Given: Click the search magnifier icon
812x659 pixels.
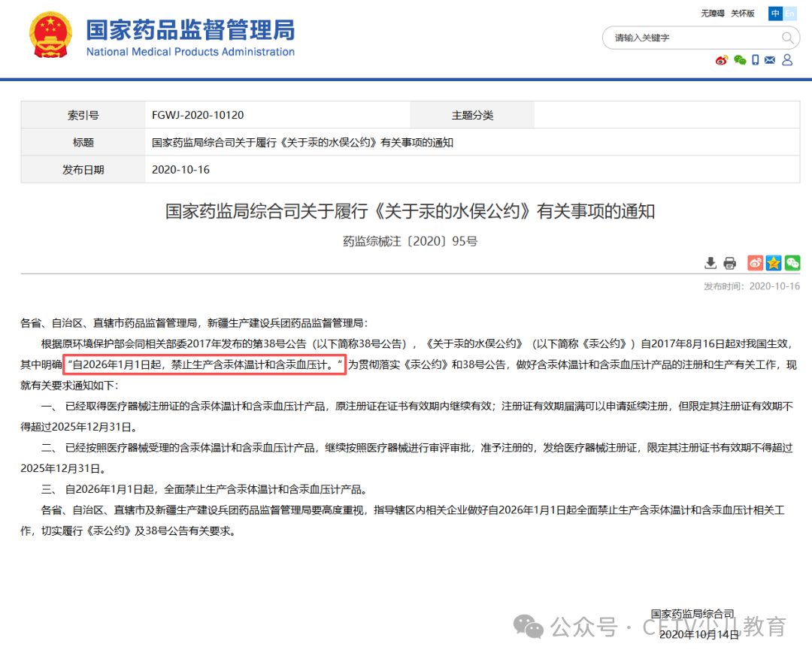Looking at the screenshot, I should (787, 38).
